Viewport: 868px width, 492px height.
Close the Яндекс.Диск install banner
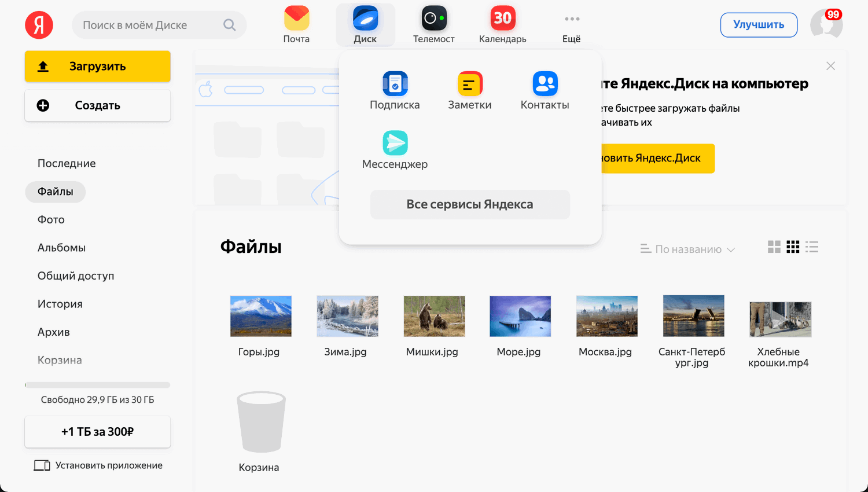point(831,66)
